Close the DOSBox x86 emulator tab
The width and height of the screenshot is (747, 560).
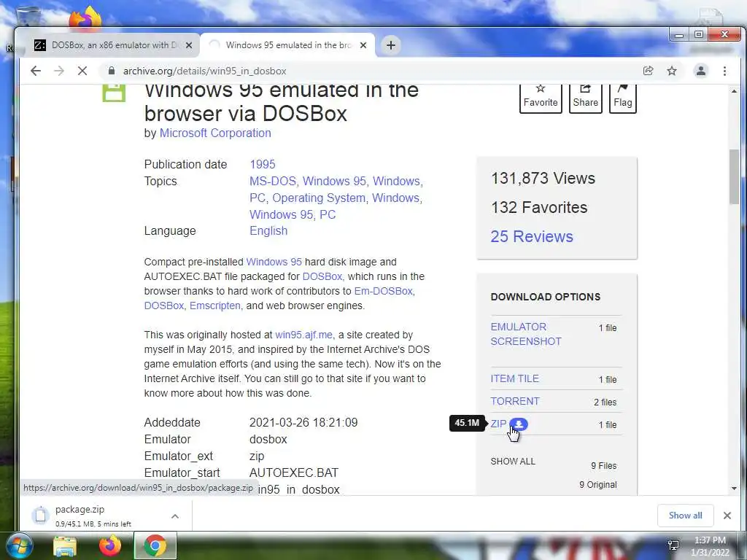189,45
